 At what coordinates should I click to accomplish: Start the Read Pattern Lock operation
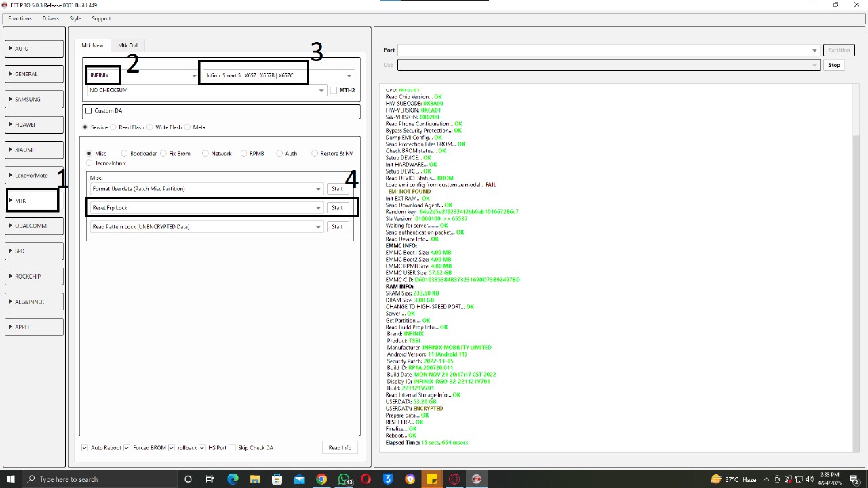337,227
